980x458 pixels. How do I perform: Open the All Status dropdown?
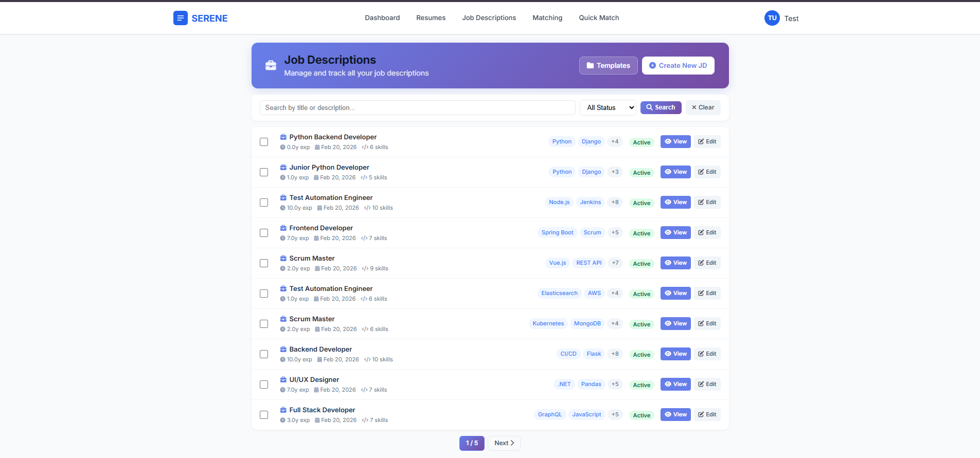point(608,108)
